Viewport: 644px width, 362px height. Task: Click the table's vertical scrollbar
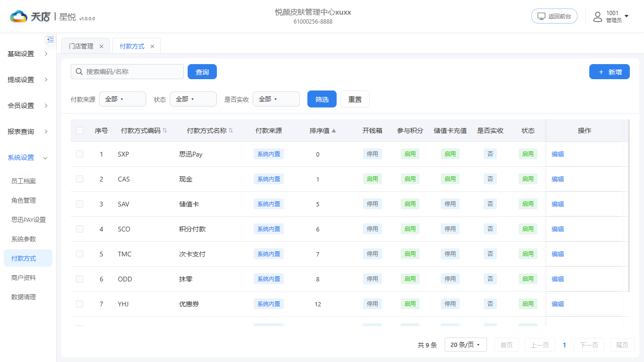click(x=629, y=206)
